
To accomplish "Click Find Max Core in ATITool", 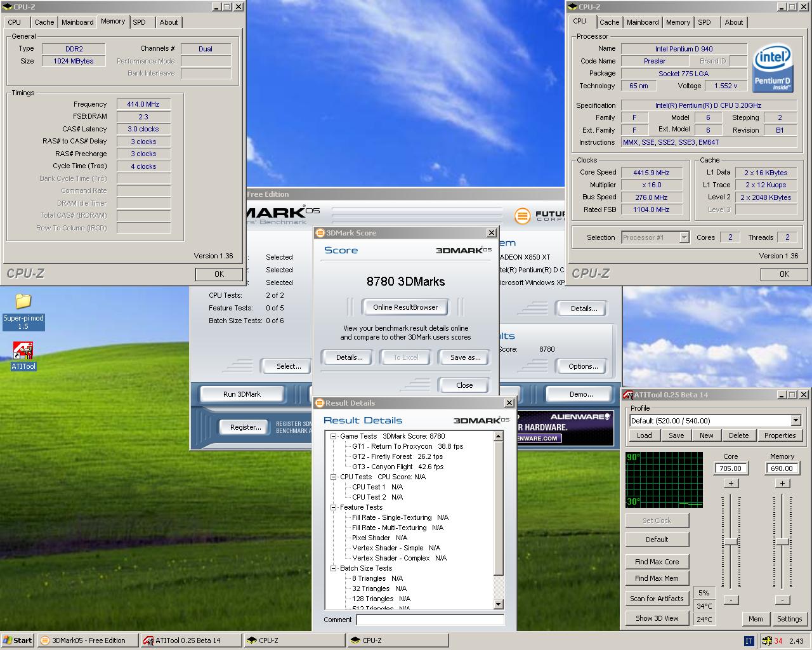I will pyautogui.click(x=657, y=562).
